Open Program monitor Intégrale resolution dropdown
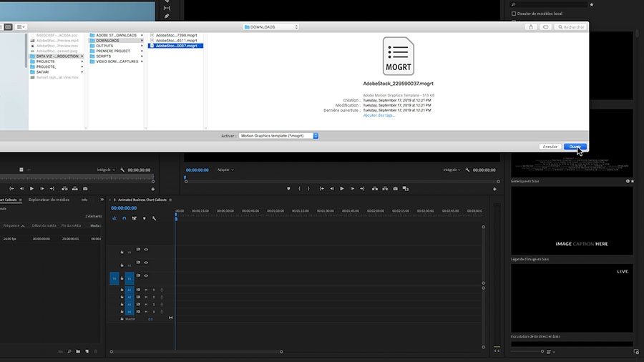644x362 pixels. click(x=452, y=170)
